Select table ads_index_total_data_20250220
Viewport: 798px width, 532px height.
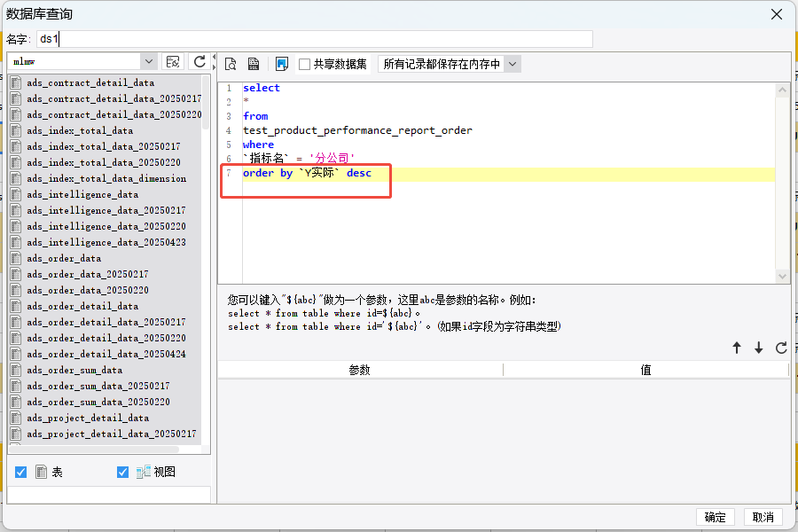(x=106, y=162)
